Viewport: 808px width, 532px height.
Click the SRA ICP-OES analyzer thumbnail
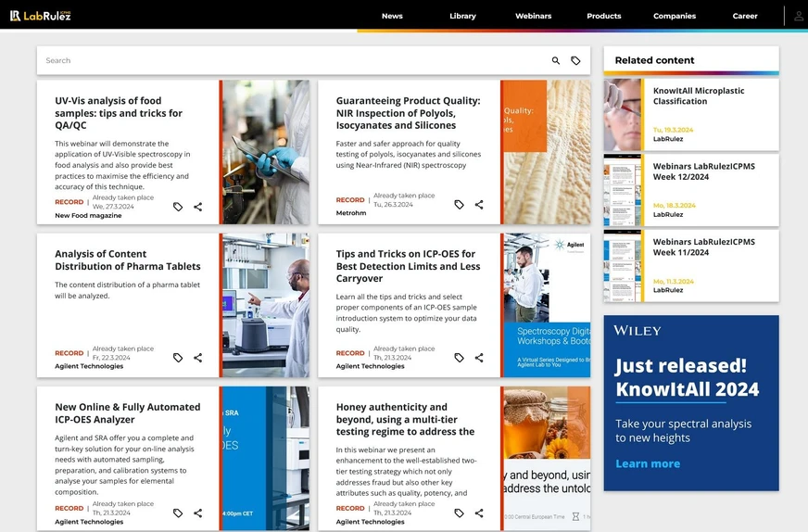[x=266, y=458]
